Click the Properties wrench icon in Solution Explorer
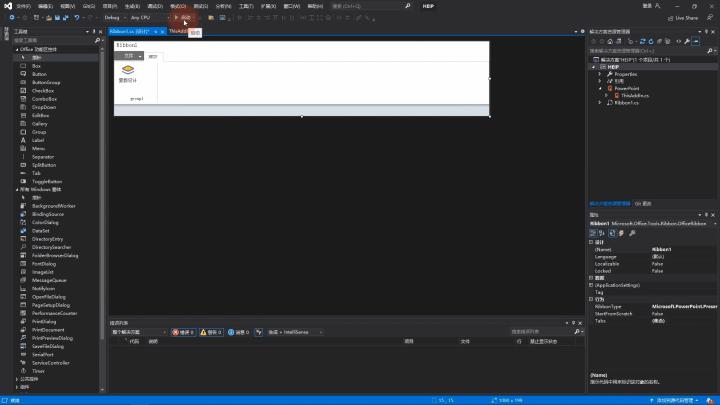The image size is (720, 405). point(687,41)
